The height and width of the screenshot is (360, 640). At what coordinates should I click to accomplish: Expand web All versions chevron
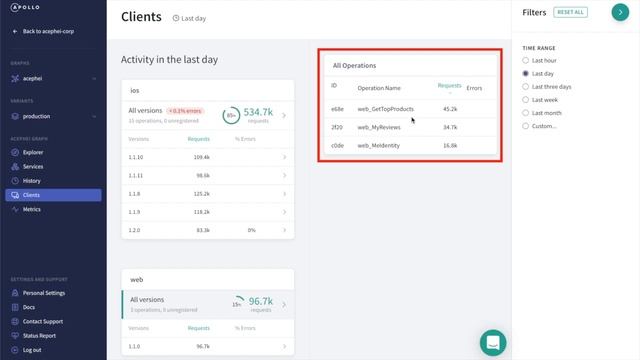[x=284, y=305]
